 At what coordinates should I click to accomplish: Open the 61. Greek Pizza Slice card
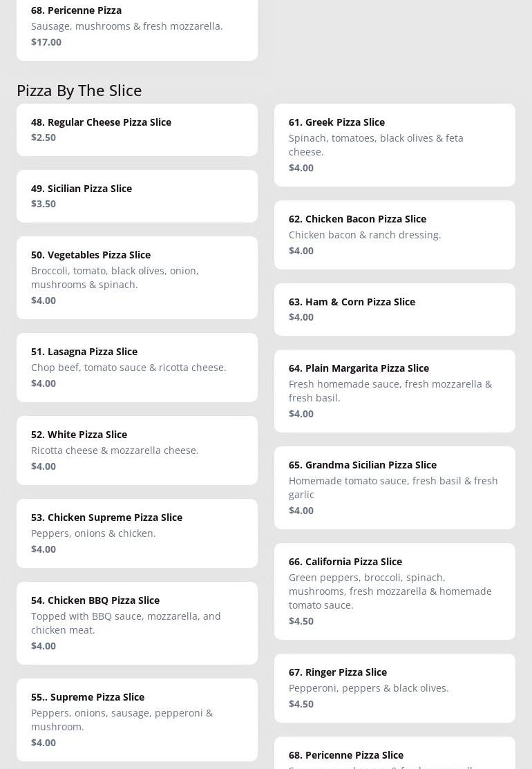pyautogui.click(x=395, y=145)
